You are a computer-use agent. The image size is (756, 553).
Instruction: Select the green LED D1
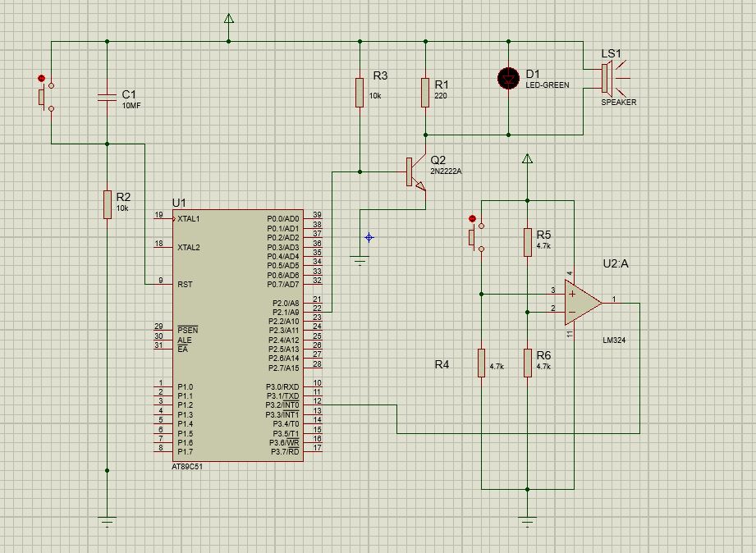pyautogui.click(x=509, y=79)
